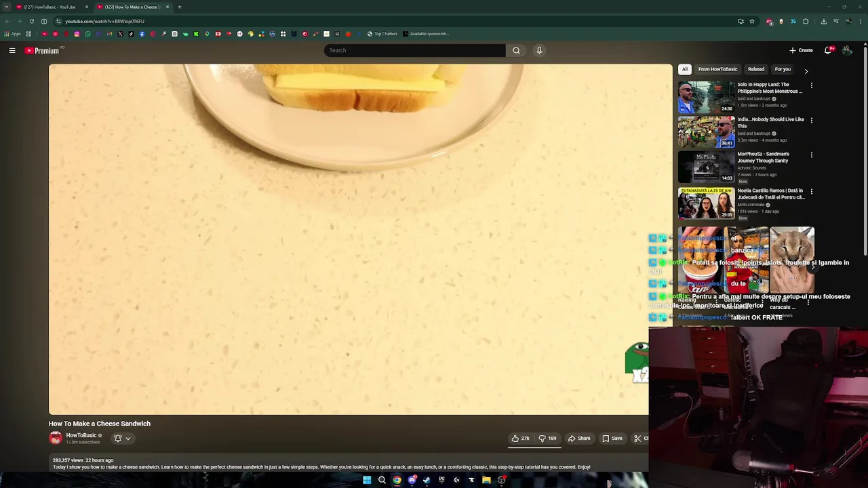
Task: Start voice search with the microphone icon
Action: (x=539, y=50)
